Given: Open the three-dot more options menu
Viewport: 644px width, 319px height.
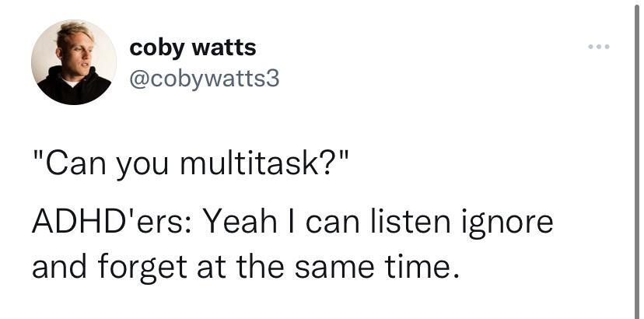Looking at the screenshot, I should [x=599, y=47].
